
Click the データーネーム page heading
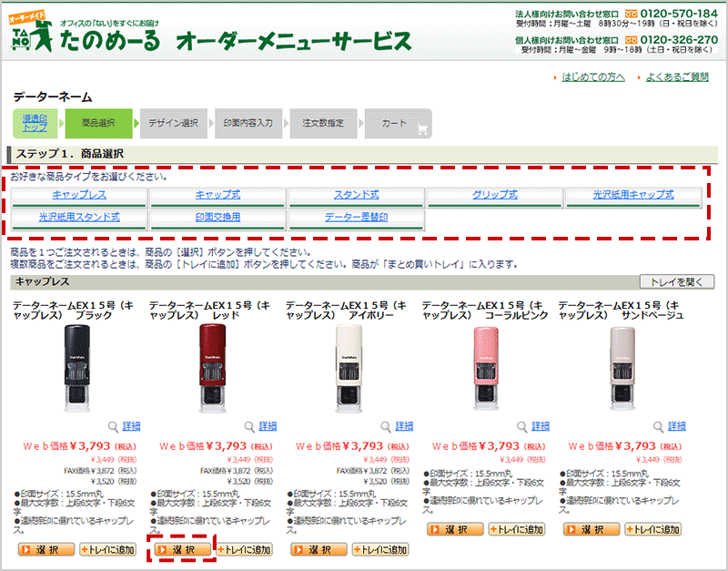click(x=53, y=97)
